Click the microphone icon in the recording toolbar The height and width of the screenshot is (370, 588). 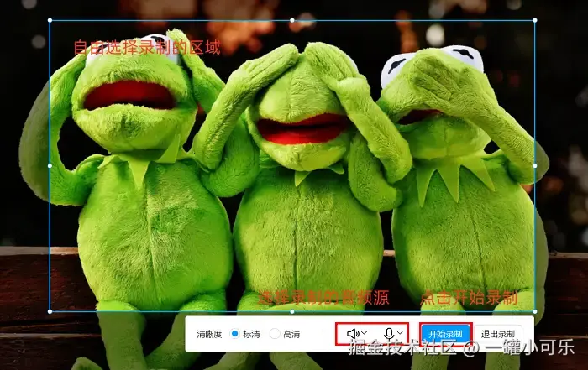pyautogui.click(x=389, y=333)
